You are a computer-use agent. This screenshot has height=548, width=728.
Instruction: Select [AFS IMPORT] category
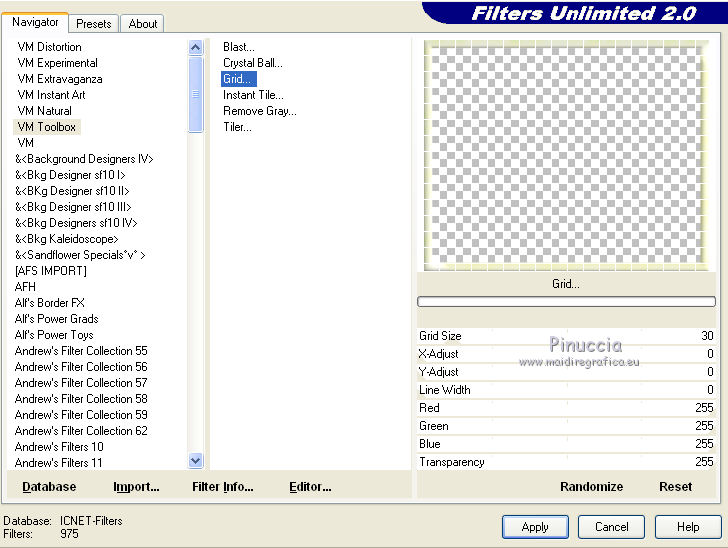click(51, 271)
